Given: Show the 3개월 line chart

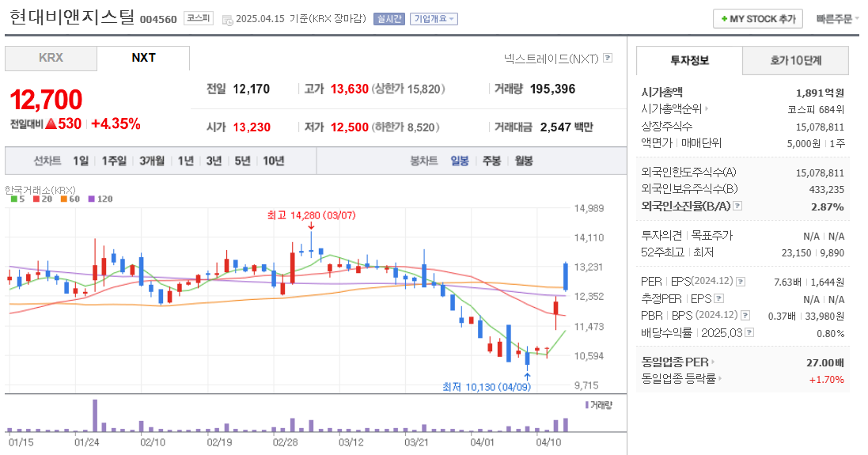Looking at the screenshot, I should tap(152, 161).
